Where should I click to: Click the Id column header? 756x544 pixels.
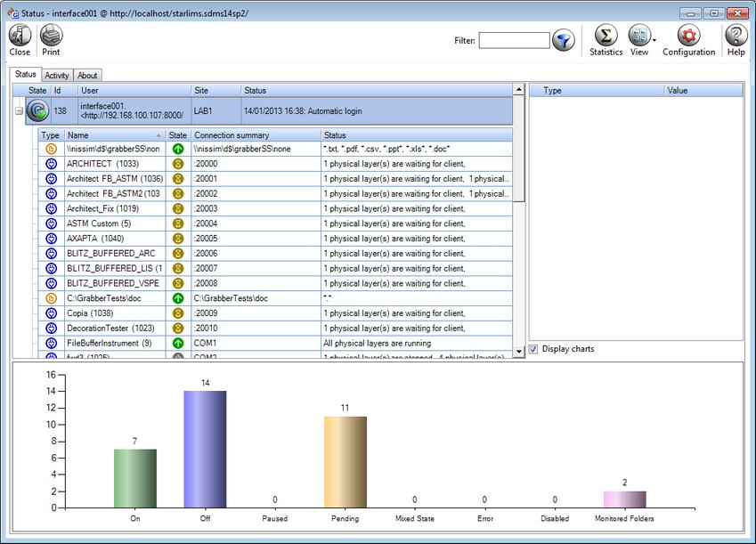tap(64, 91)
